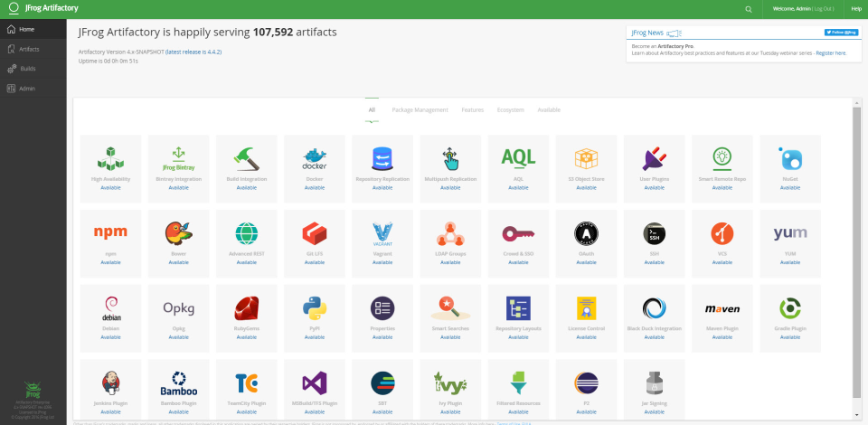Click the JFrog Artifactory header logo
Image resolution: width=868 pixels, height=425 pixels.
(44, 9)
